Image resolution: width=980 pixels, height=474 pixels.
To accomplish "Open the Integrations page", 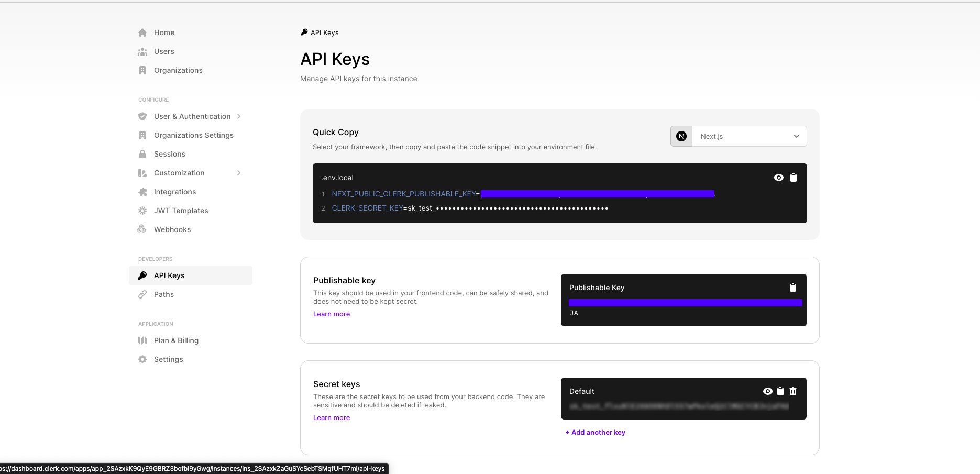I will pos(175,192).
